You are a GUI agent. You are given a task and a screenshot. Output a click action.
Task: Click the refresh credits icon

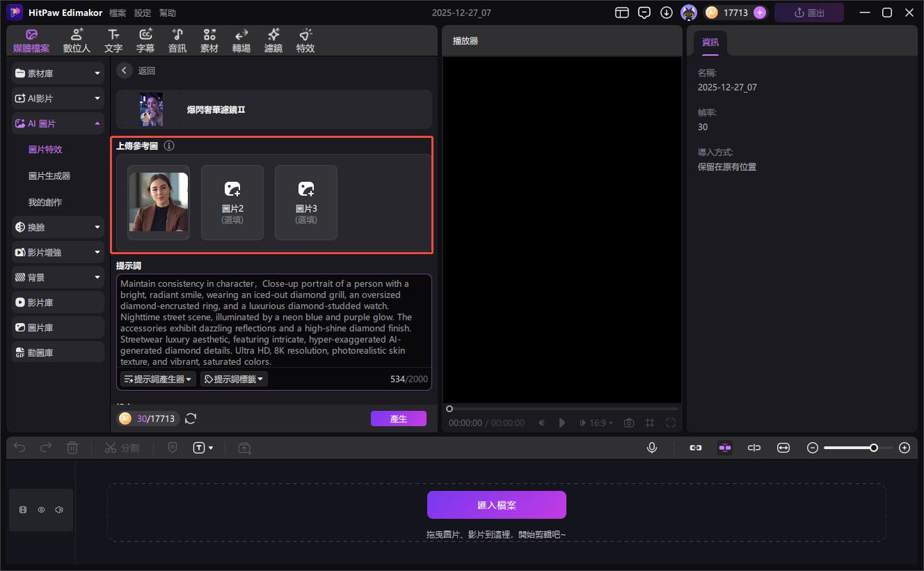click(x=191, y=419)
